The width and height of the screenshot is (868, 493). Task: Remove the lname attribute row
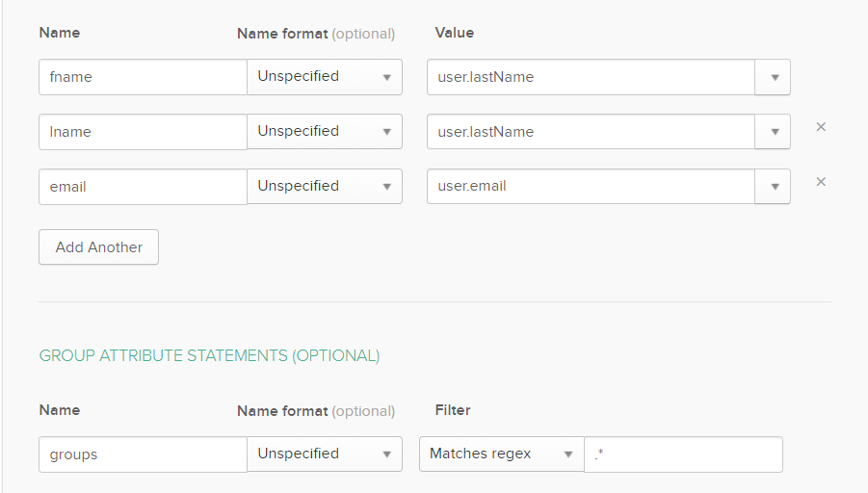pyautogui.click(x=821, y=127)
